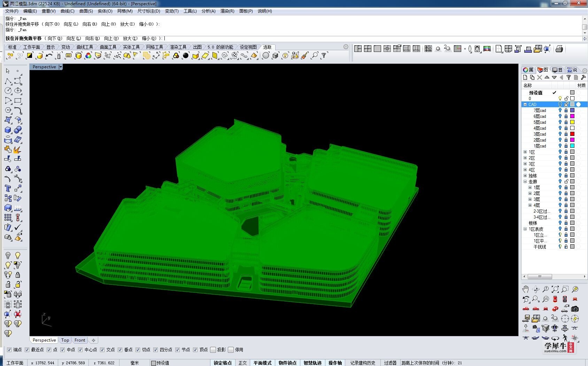
Task: Click the explode tool icon
Action: coord(18,149)
